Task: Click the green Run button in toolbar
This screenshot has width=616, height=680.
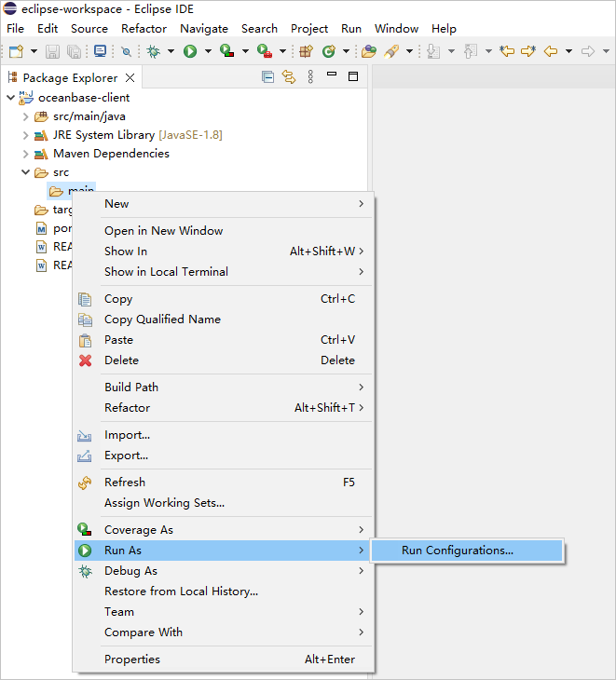Action: [x=190, y=51]
